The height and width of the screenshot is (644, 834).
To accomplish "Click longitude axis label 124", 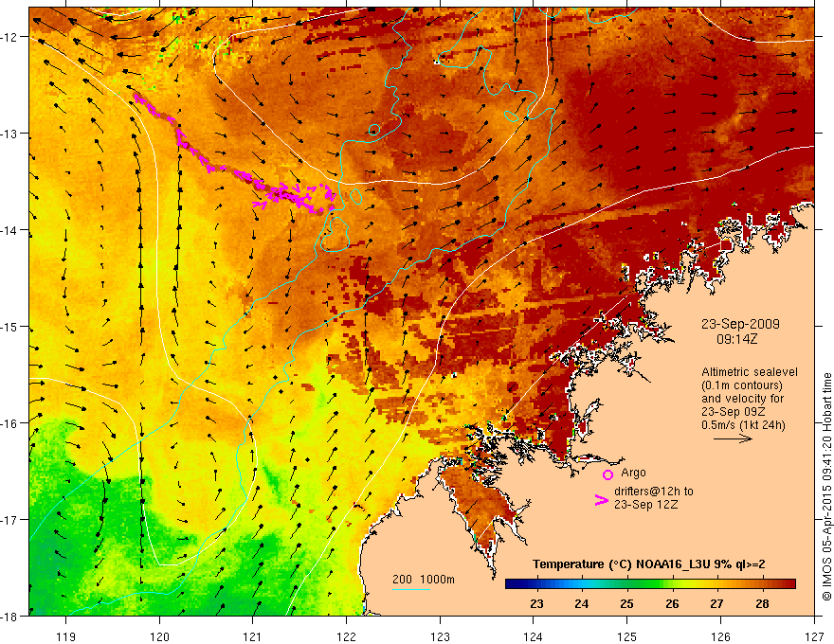I will [x=534, y=636].
